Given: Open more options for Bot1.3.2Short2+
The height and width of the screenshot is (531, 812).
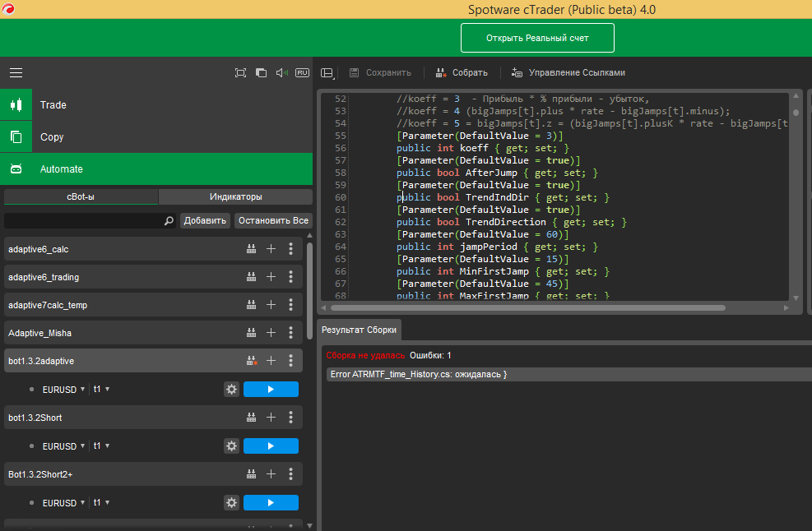Looking at the screenshot, I should point(290,474).
